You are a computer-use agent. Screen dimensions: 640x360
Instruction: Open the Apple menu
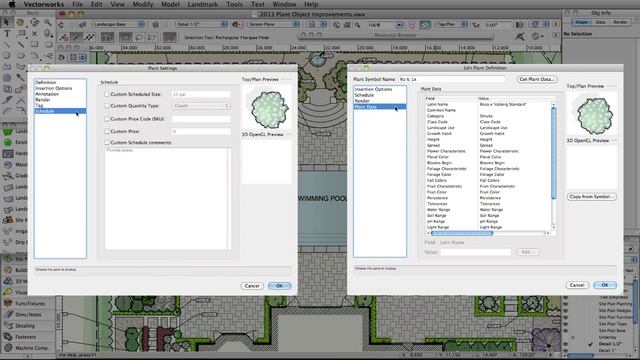pos(12,4)
